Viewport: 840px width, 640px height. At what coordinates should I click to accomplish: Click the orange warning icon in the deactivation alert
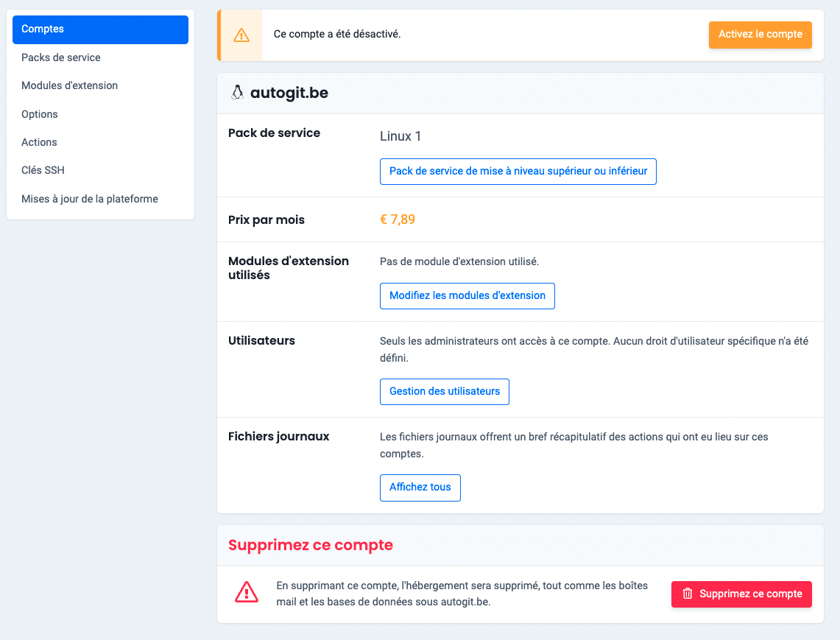241,35
